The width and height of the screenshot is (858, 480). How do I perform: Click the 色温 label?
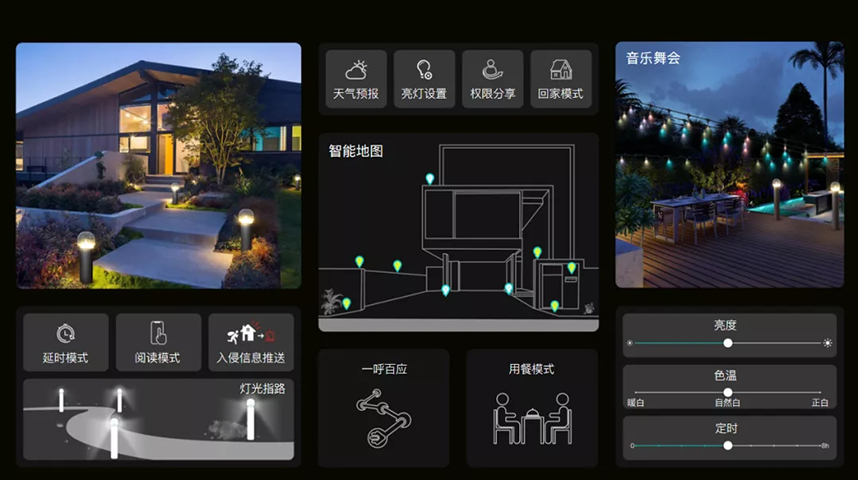pyautogui.click(x=725, y=375)
